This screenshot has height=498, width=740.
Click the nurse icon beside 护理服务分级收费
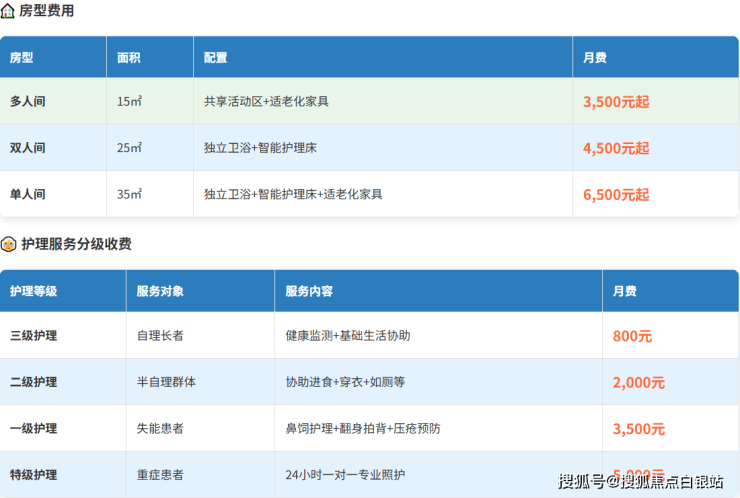(x=8, y=244)
